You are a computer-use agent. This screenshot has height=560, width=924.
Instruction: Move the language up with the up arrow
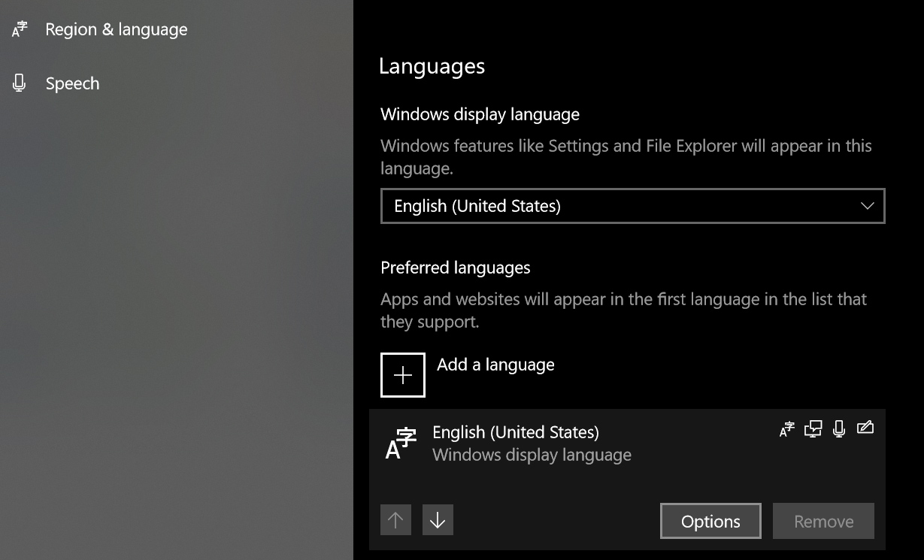click(x=395, y=520)
